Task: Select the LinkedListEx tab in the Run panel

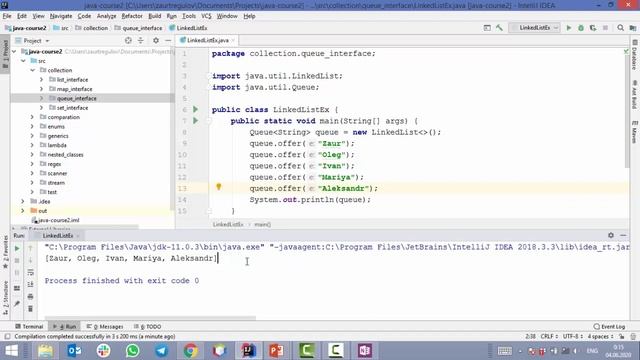Action: (x=58, y=236)
